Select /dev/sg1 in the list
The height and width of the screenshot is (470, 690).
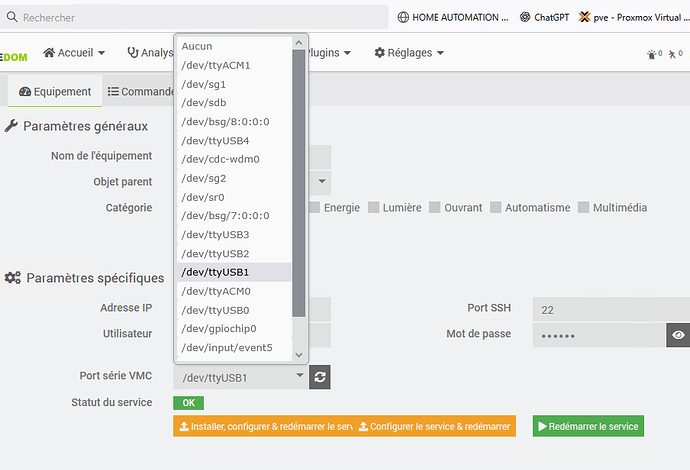pyautogui.click(x=234, y=84)
